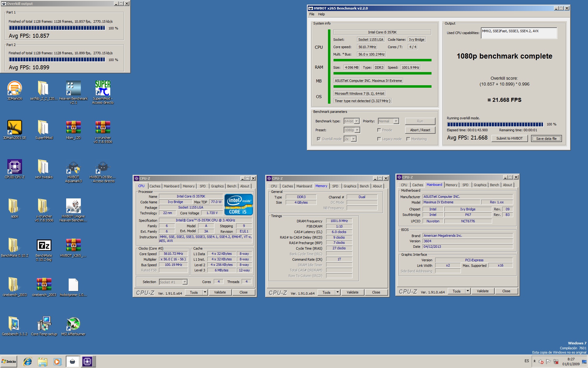Launch the HWBOT Unigine Heaven Benchmark icon

pos(73,206)
